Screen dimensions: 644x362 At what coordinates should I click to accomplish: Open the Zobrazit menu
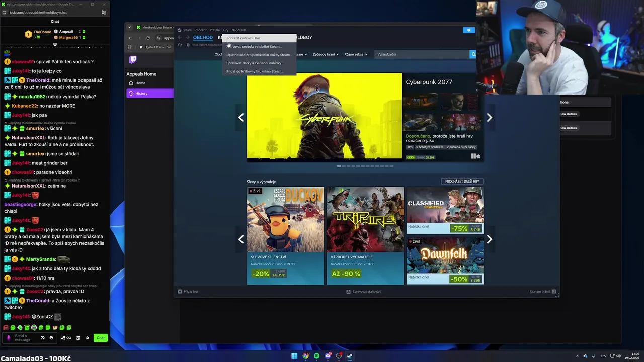point(201,30)
